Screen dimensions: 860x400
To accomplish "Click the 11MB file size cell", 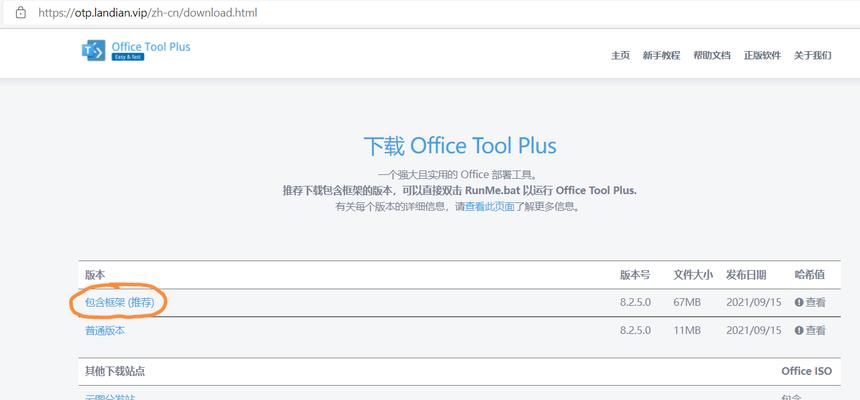I will point(687,330).
